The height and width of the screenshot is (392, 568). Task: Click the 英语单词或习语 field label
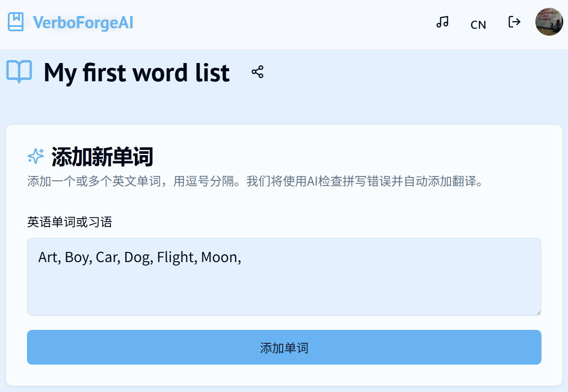pyautogui.click(x=70, y=223)
